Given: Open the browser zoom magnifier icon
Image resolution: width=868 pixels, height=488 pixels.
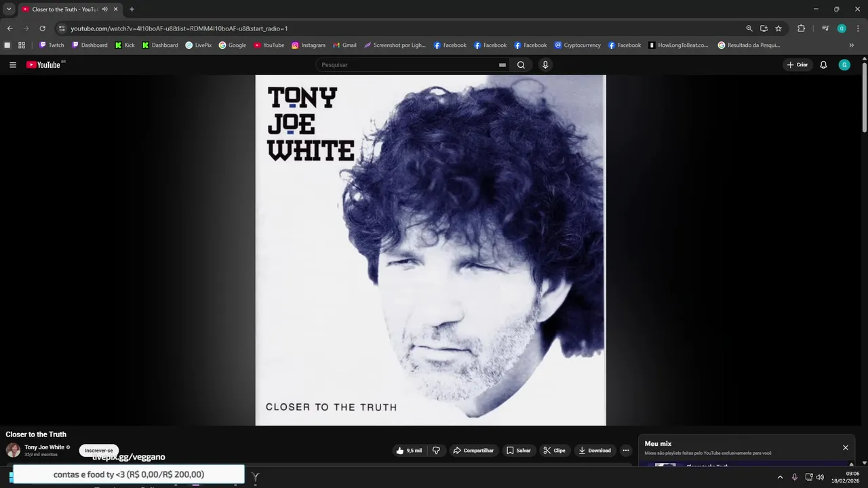Looking at the screenshot, I should click(x=749, y=28).
